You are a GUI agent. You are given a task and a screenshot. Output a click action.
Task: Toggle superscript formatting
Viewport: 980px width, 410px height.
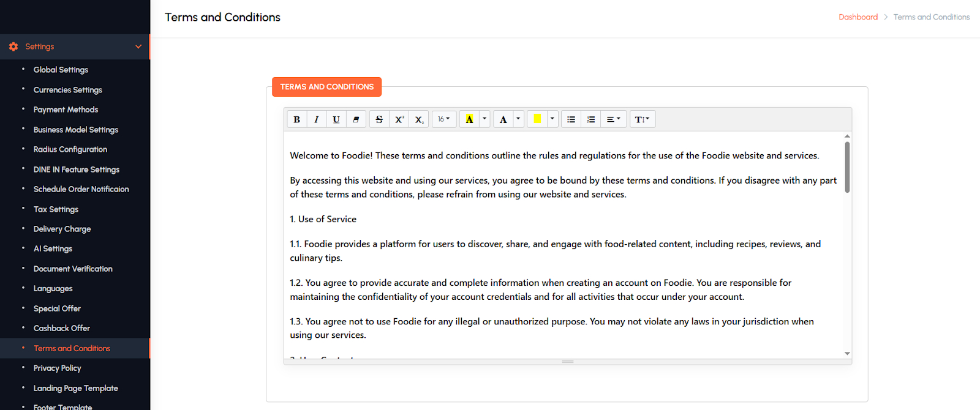pos(399,119)
